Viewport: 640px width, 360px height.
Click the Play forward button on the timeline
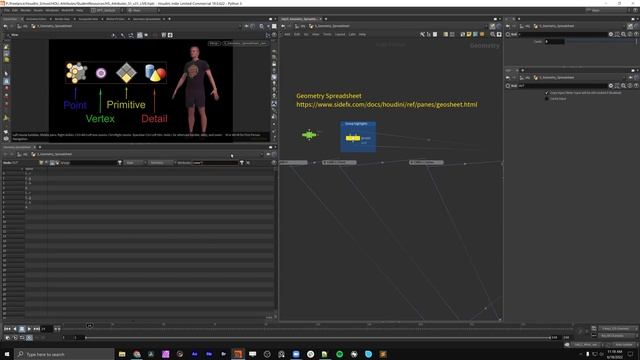[29, 329]
